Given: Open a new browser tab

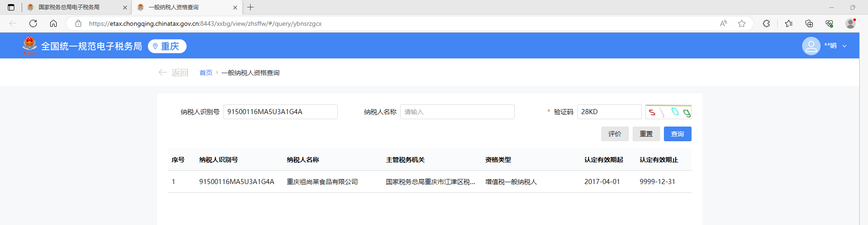Looking at the screenshot, I should point(251,7).
